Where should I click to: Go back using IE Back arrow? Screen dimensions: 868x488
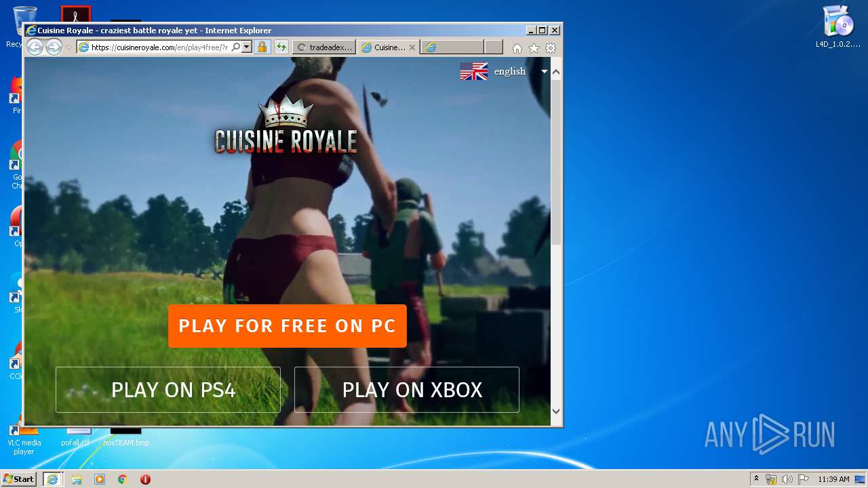click(x=35, y=47)
